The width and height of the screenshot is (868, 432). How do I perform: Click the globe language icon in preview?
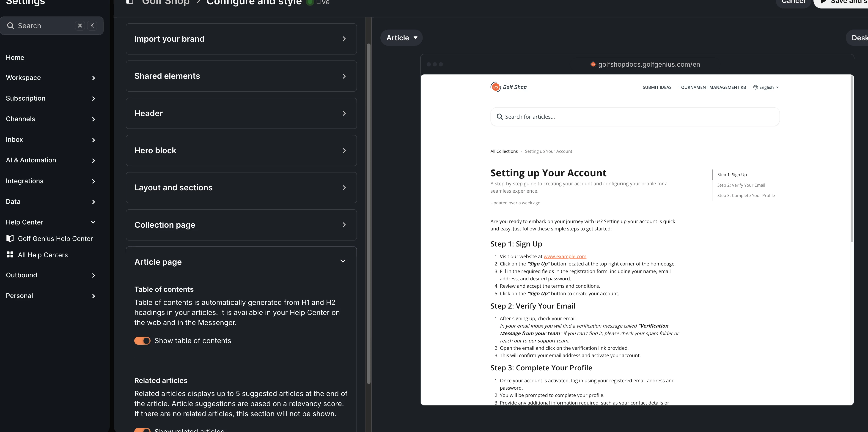[x=755, y=87]
